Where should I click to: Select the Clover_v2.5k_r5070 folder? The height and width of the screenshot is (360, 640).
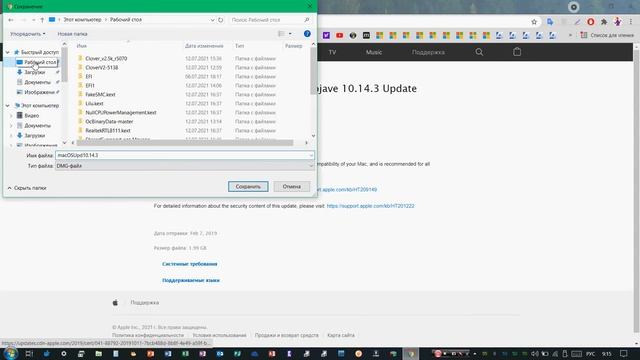pyautogui.click(x=106, y=59)
